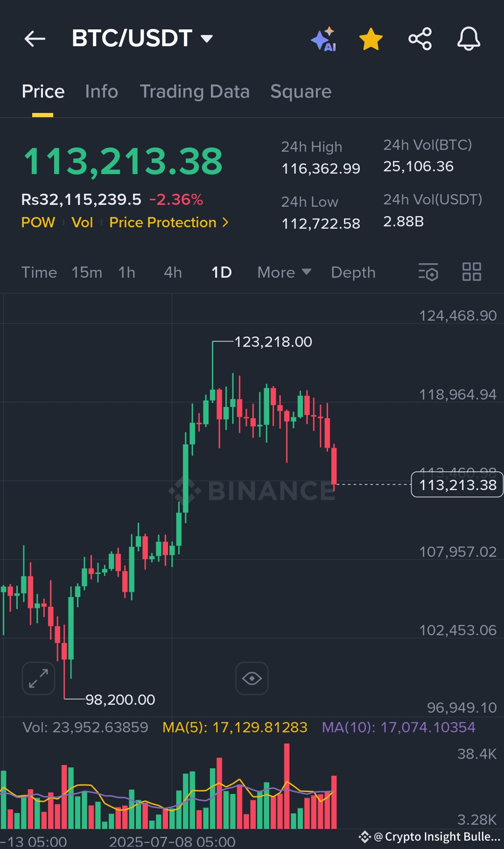504x849 pixels.
Task: Unfavorite BTC/USDT with the star icon
Action: [371, 39]
